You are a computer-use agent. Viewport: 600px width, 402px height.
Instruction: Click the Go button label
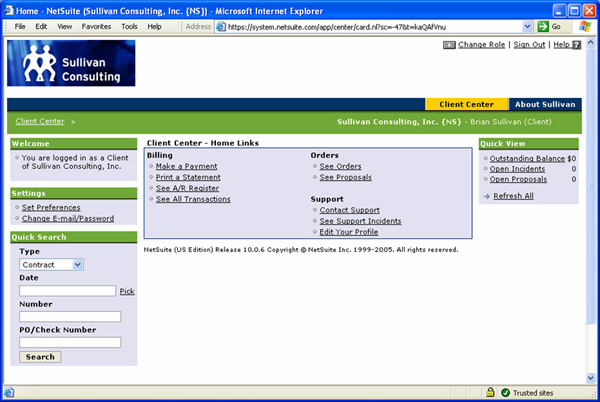click(x=556, y=26)
